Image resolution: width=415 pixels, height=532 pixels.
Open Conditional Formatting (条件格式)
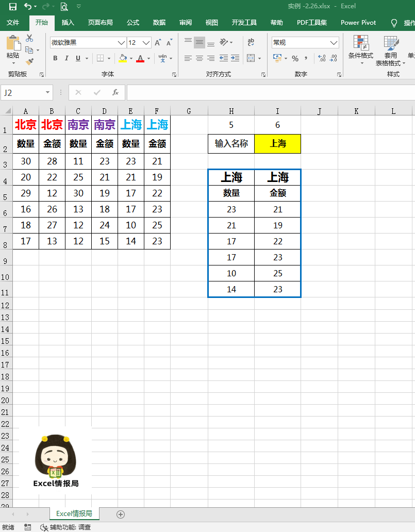click(x=361, y=49)
